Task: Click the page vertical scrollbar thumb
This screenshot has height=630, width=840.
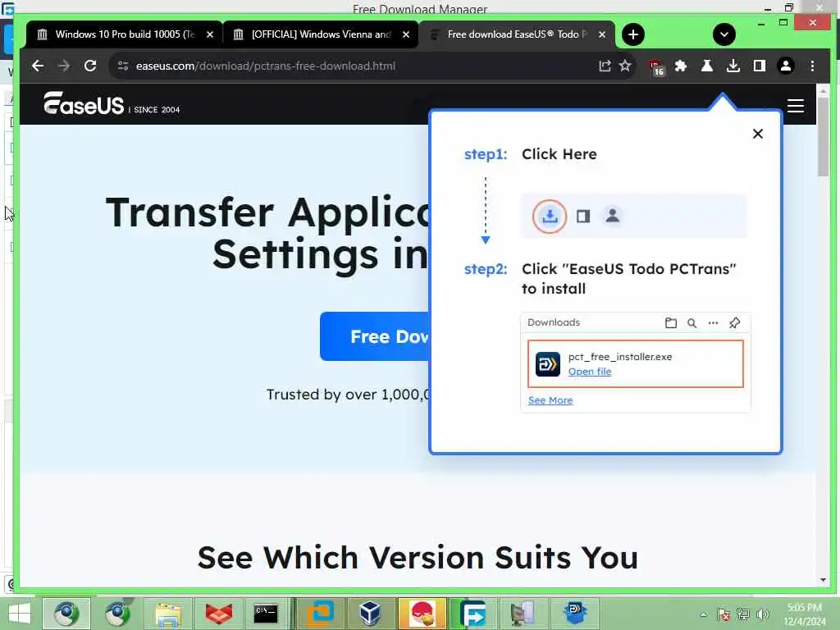Action: (823, 137)
